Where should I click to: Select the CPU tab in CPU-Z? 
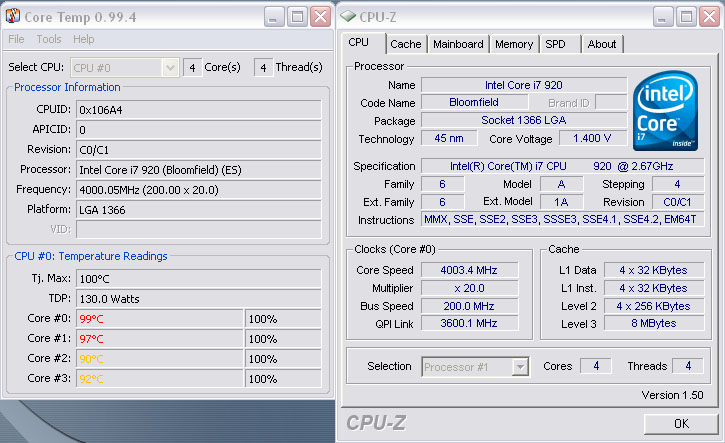coord(363,43)
